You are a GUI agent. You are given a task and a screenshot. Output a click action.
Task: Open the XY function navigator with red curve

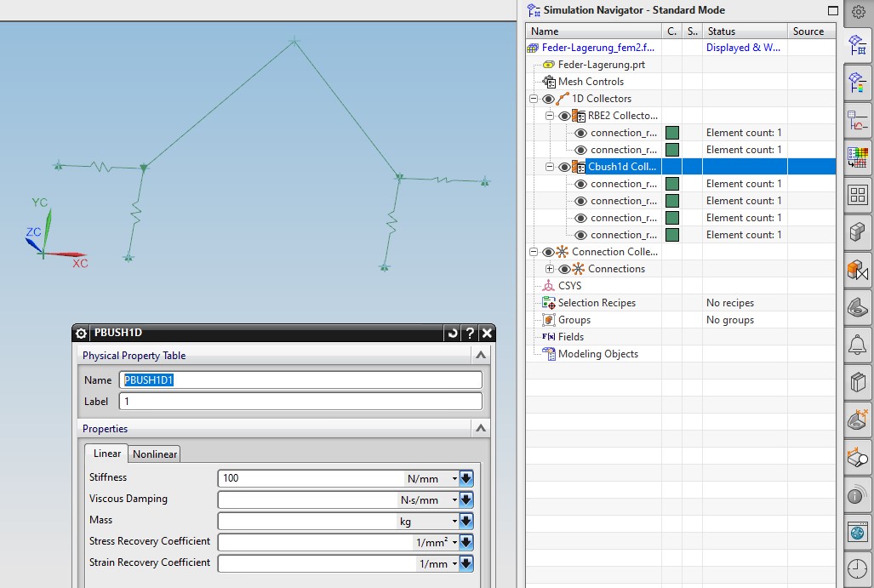click(858, 120)
